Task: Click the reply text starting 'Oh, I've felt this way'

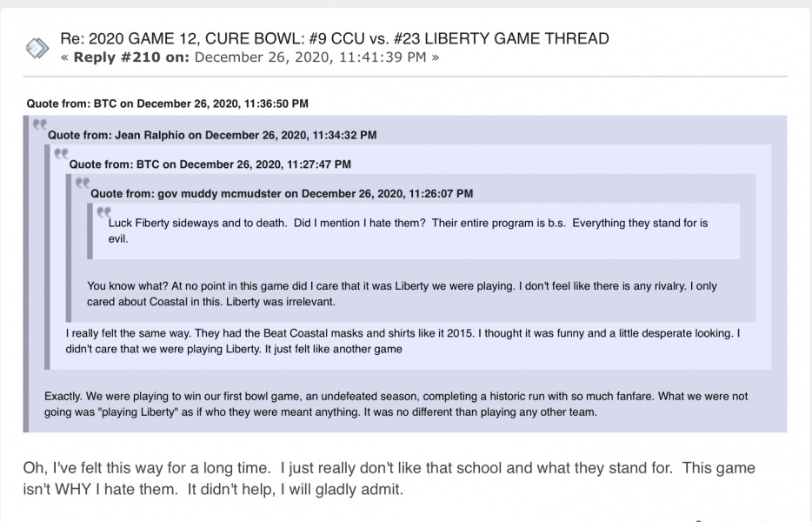Action: (x=389, y=468)
